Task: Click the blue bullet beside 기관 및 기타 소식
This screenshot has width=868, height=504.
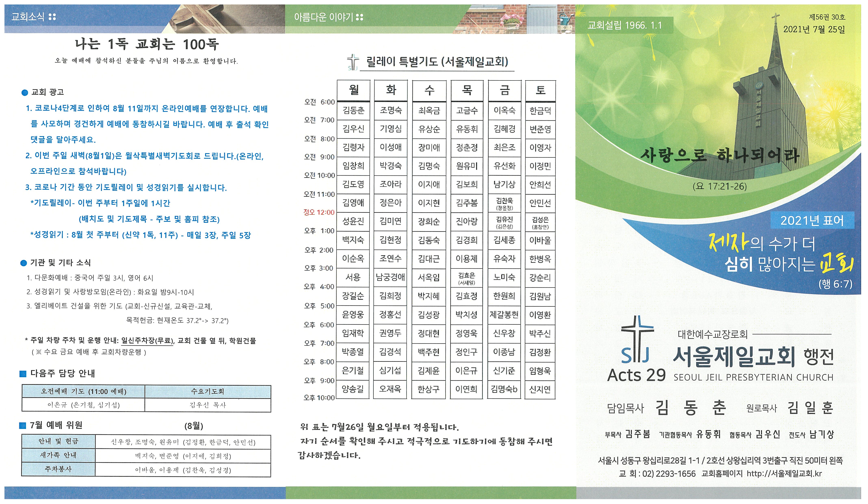Action: [23, 263]
